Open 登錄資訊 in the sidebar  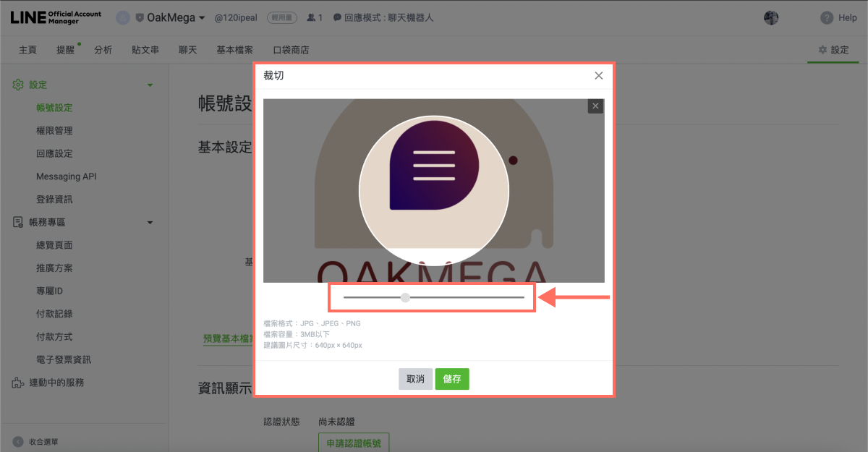[54, 200]
